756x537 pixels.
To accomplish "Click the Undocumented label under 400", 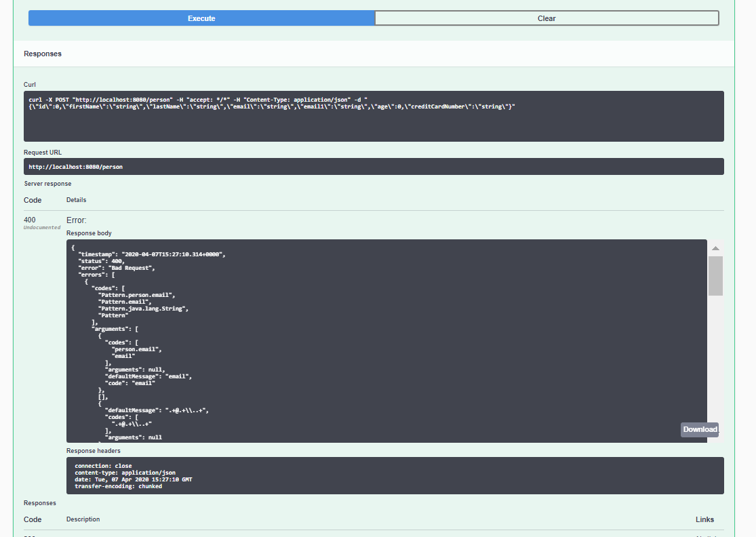I will click(x=42, y=228).
